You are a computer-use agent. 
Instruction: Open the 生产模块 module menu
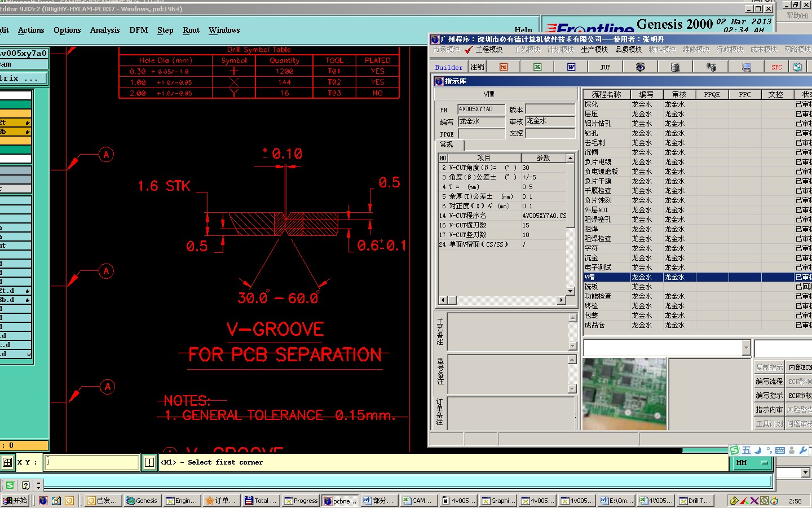(x=594, y=50)
